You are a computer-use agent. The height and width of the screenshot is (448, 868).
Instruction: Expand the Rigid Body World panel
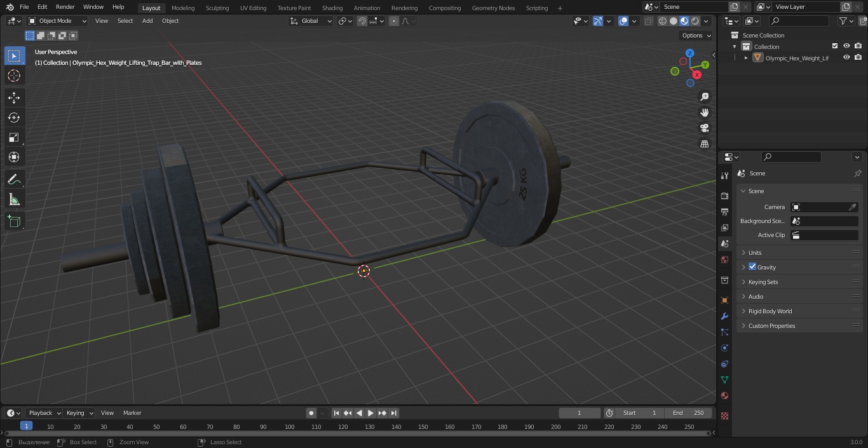[801, 311]
